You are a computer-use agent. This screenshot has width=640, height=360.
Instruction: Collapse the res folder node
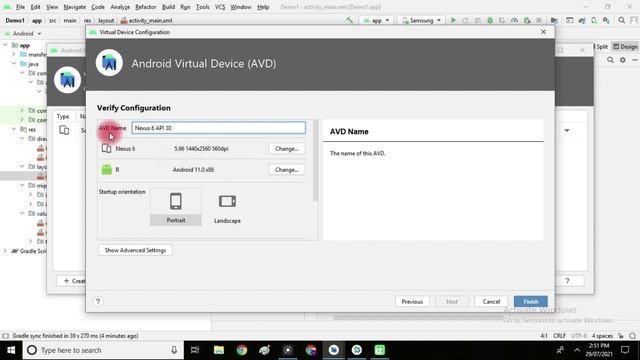click(x=14, y=129)
